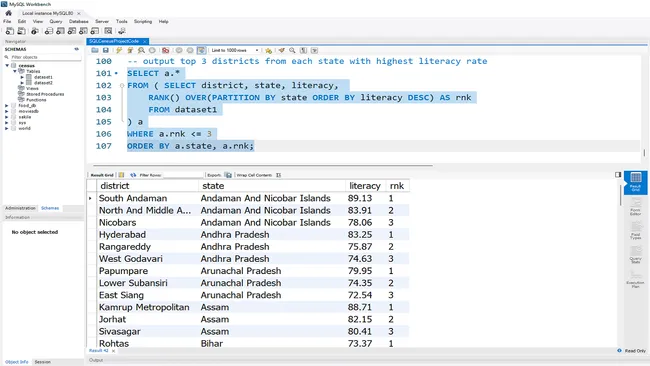Click the schemas refresh icon
650x366 pixels.
point(76,49)
